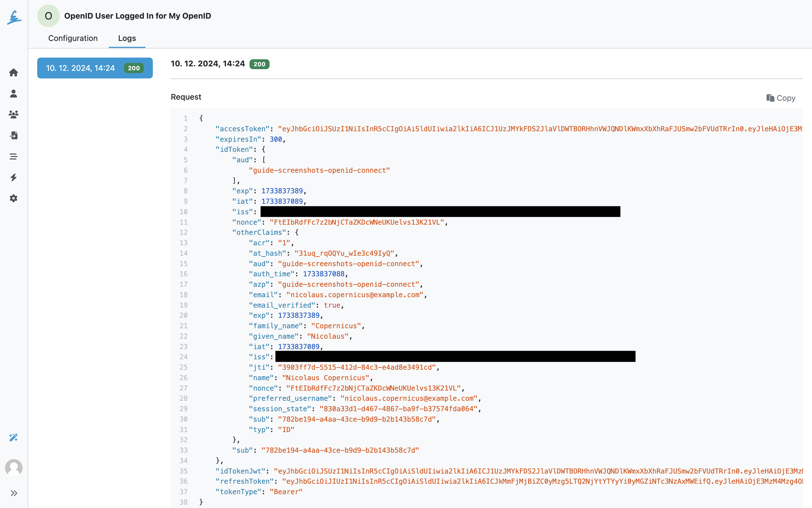Open the Groups sidebar icon

[x=14, y=115]
